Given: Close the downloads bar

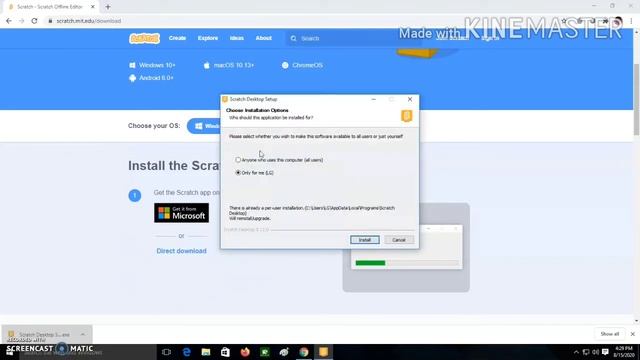Looking at the screenshot, I should (x=633, y=334).
